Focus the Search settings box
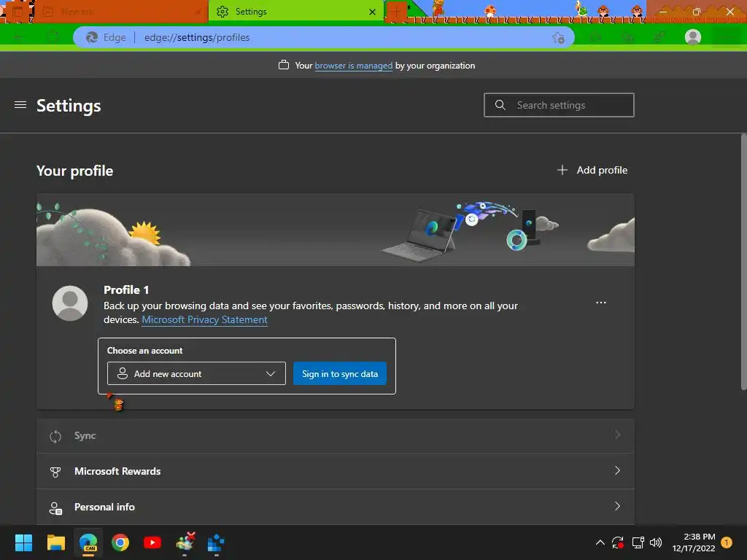 point(559,105)
